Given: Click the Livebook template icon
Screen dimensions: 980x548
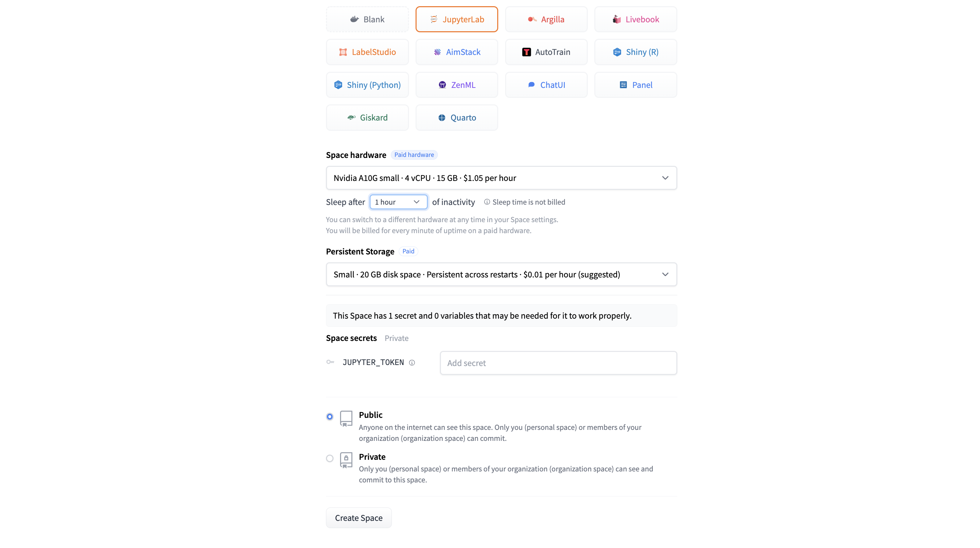Looking at the screenshot, I should click(x=617, y=20).
